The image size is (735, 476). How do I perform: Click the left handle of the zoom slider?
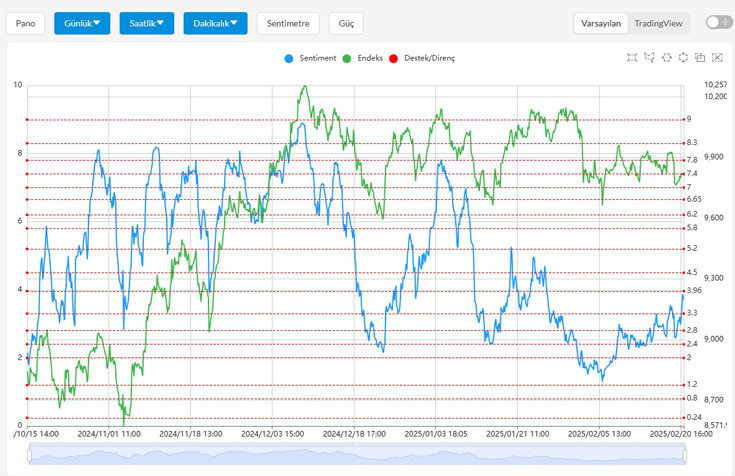(30, 455)
